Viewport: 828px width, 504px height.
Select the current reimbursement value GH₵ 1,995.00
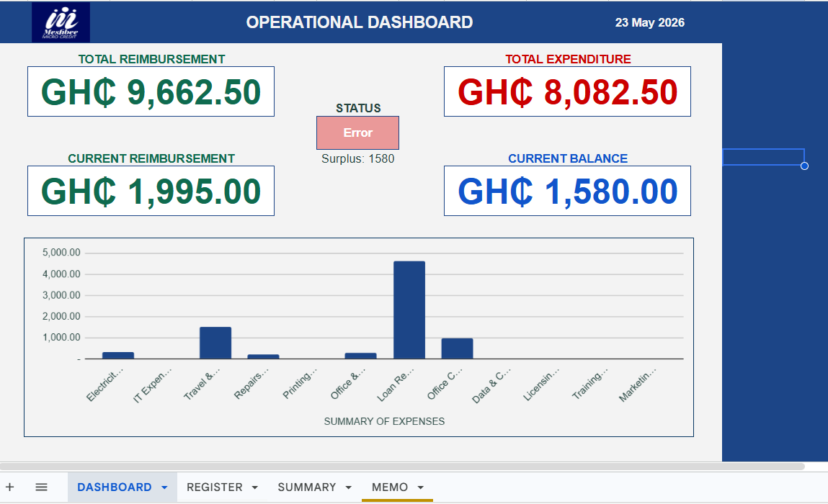click(151, 191)
